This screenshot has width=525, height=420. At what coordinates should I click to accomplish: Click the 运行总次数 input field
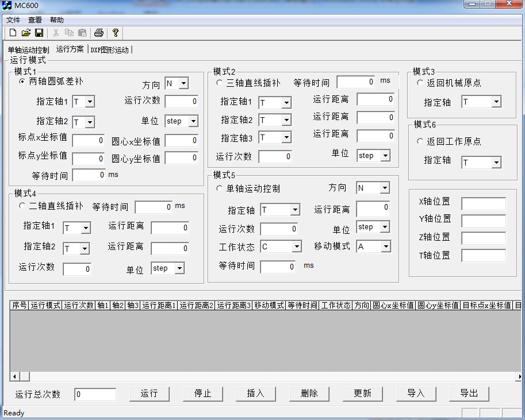[x=95, y=395]
